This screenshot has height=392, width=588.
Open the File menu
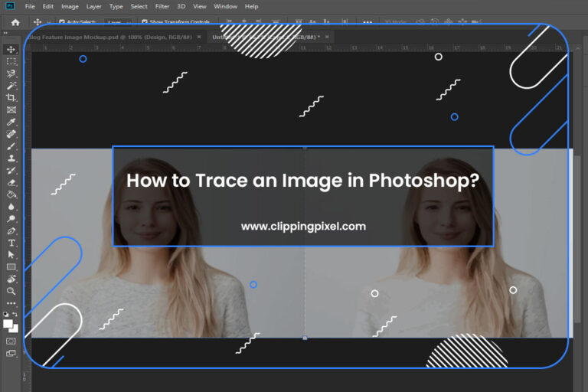(30, 6)
